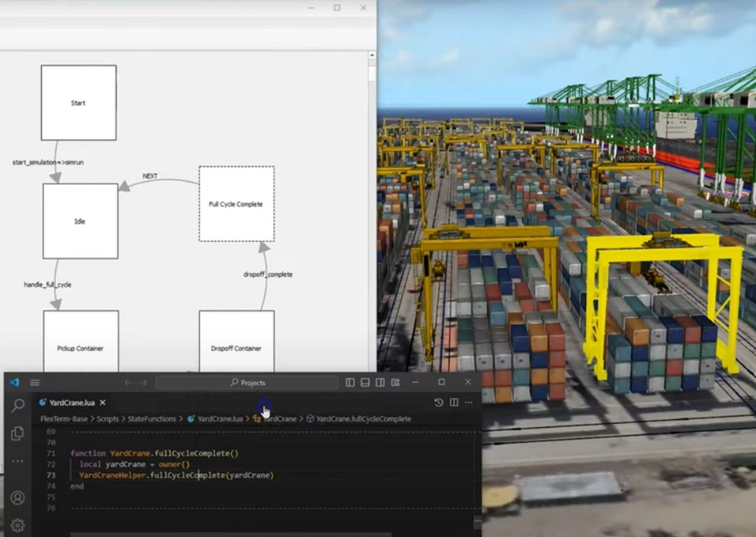Toggle the secondary side bar layout button

[380, 383]
